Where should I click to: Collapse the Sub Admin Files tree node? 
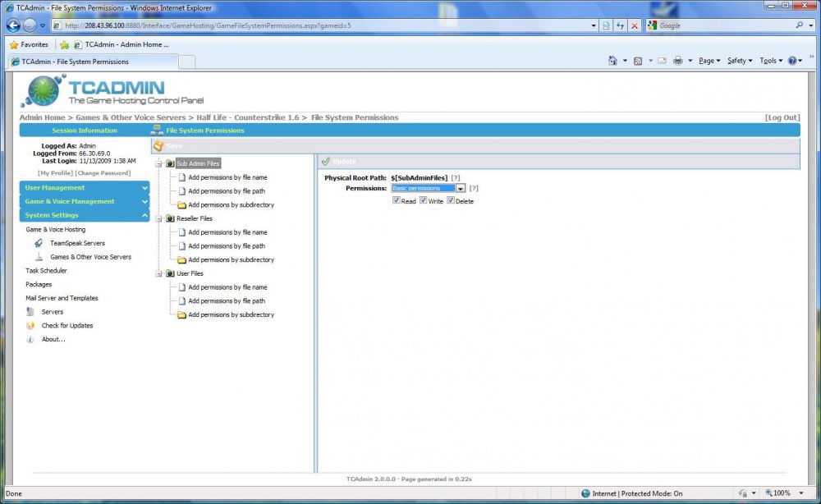[x=158, y=164]
